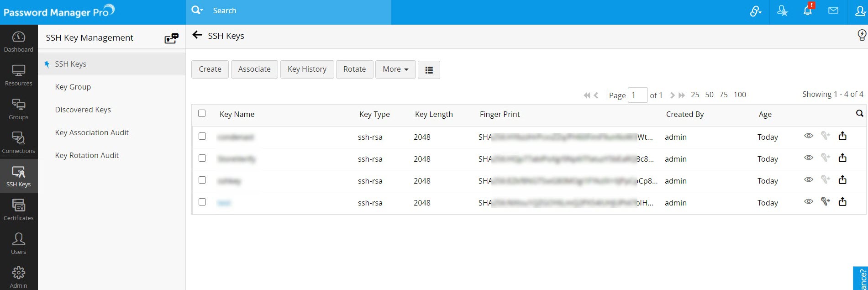Select SSH Keys in the submenu
The width and height of the screenshot is (868, 290).
112,64
